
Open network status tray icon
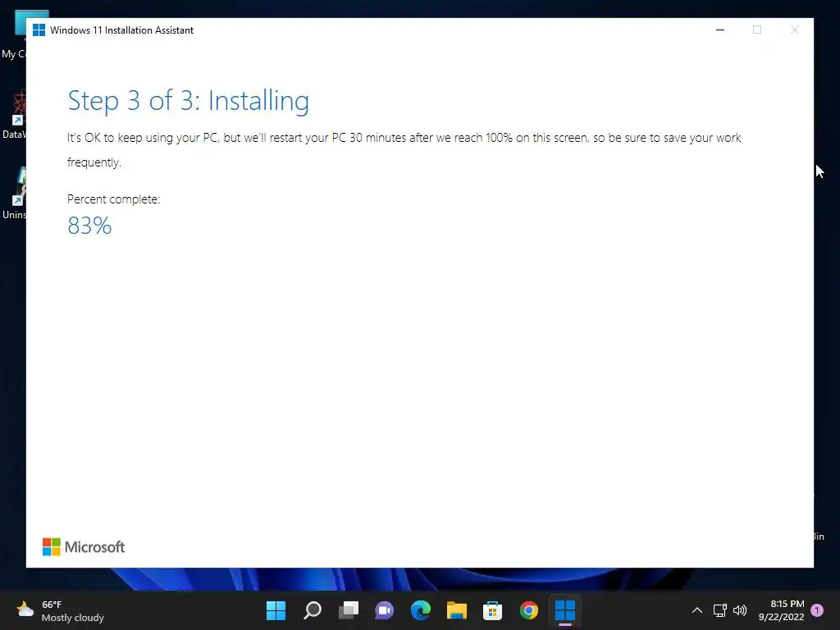719,610
